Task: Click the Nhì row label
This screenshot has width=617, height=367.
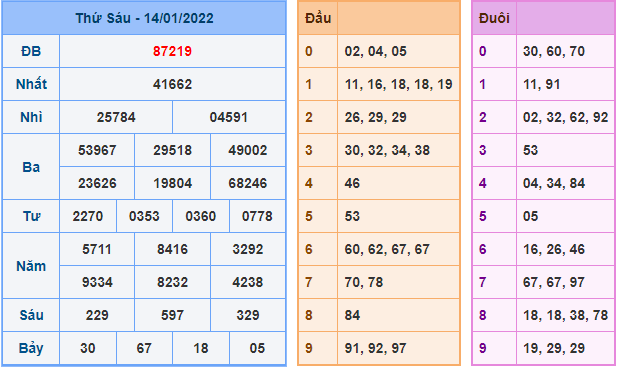Action: click(31, 117)
